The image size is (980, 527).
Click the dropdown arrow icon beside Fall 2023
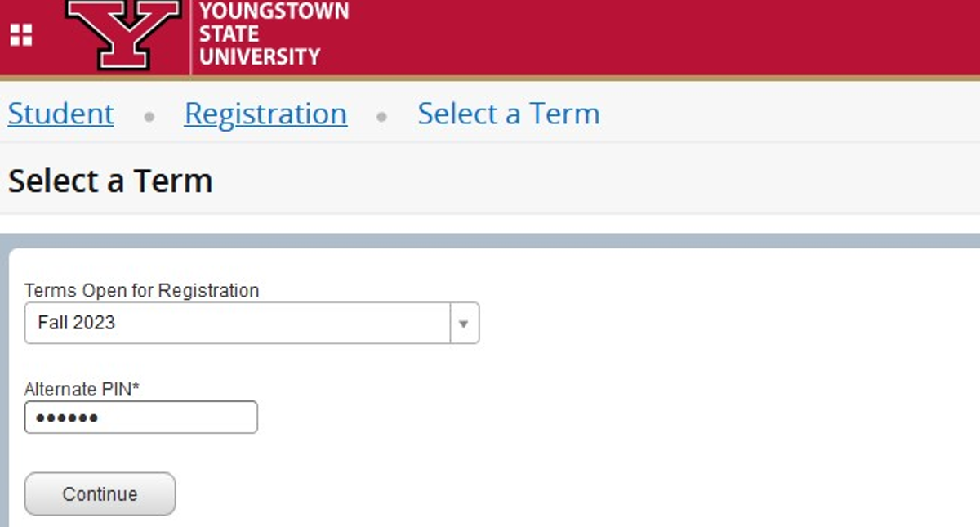pos(463,324)
